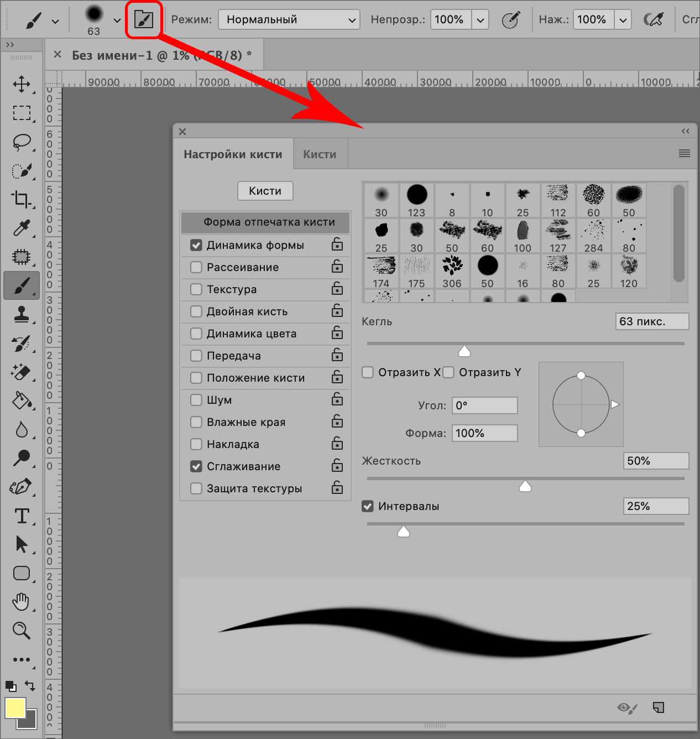Select the Horizontal Type tool
Image resolution: width=700 pixels, height=739 pixels.
point(22,516)
